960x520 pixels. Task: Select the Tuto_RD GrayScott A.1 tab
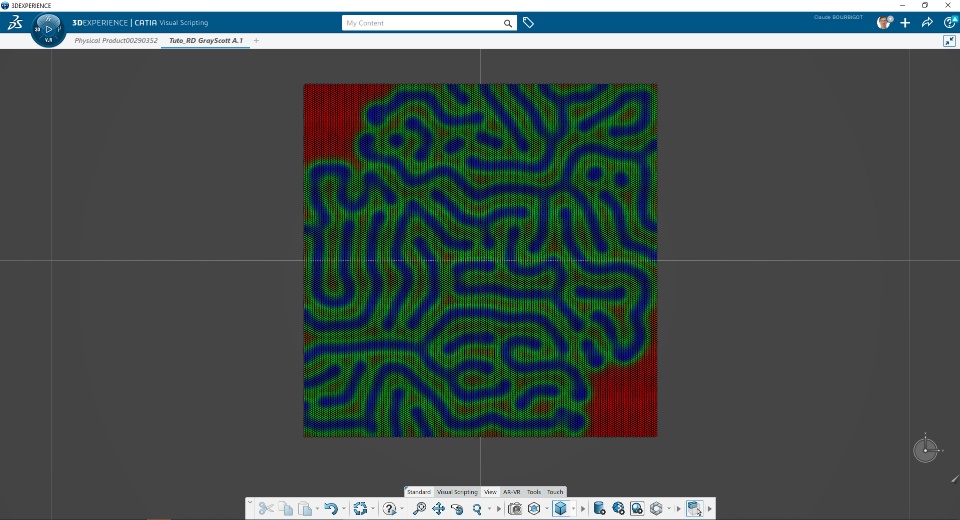206,40
